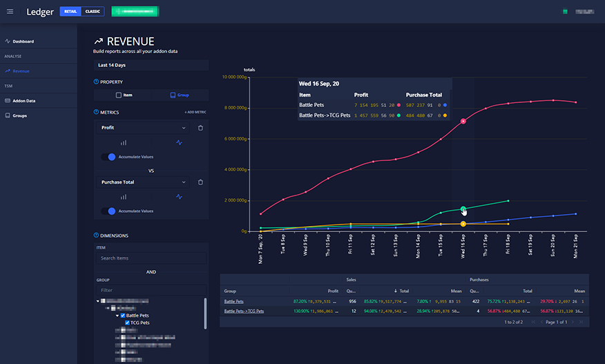
Task: Collapse the top-level blurred group node
Action: [98, 300]
